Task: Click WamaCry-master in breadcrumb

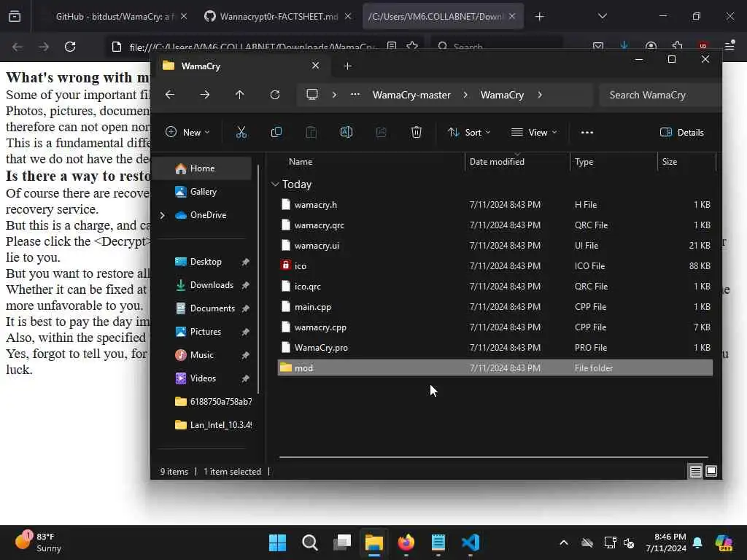Action: 411,95
